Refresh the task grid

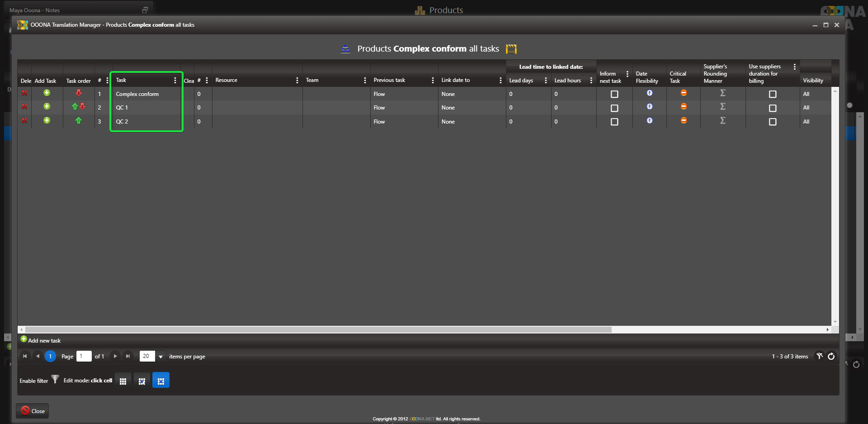(x=831, y=357)
